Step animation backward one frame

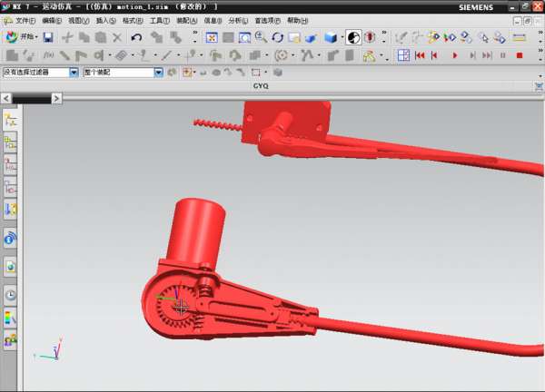[434, 55]
